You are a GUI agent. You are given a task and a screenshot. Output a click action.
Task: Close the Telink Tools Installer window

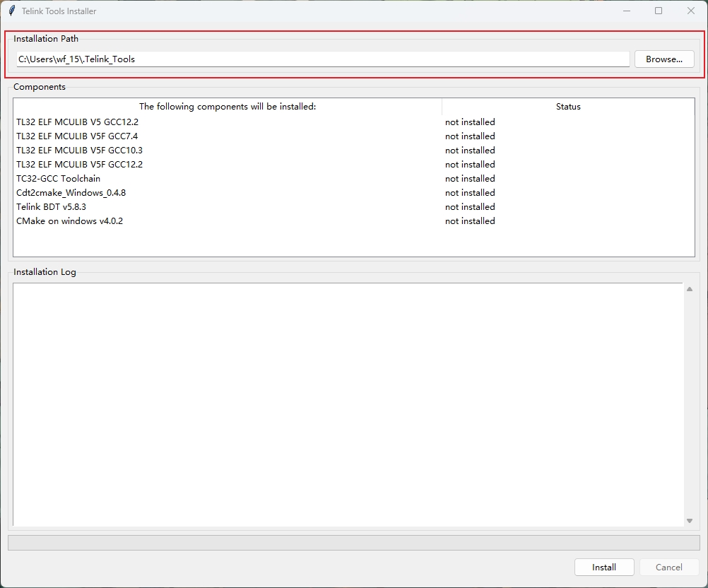point(691,11)
